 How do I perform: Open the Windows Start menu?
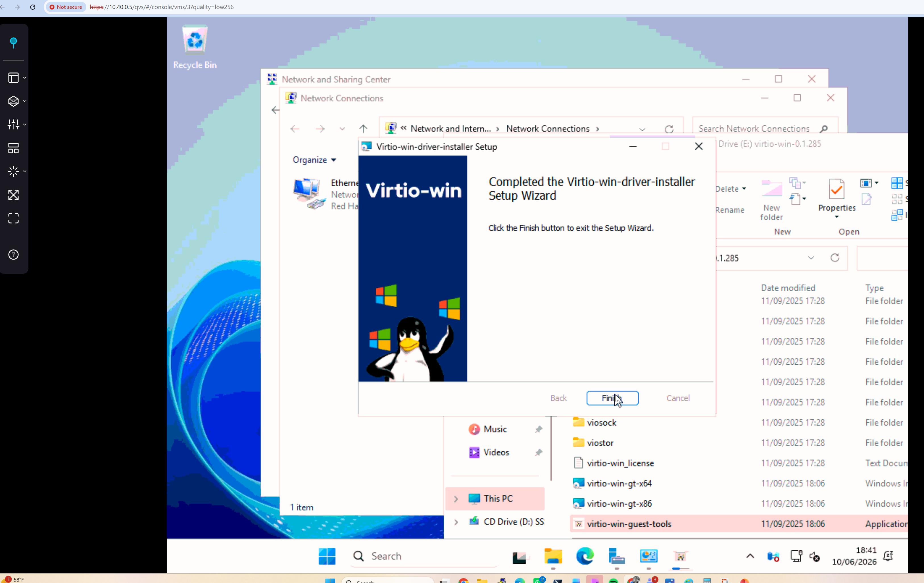[327, 556]
